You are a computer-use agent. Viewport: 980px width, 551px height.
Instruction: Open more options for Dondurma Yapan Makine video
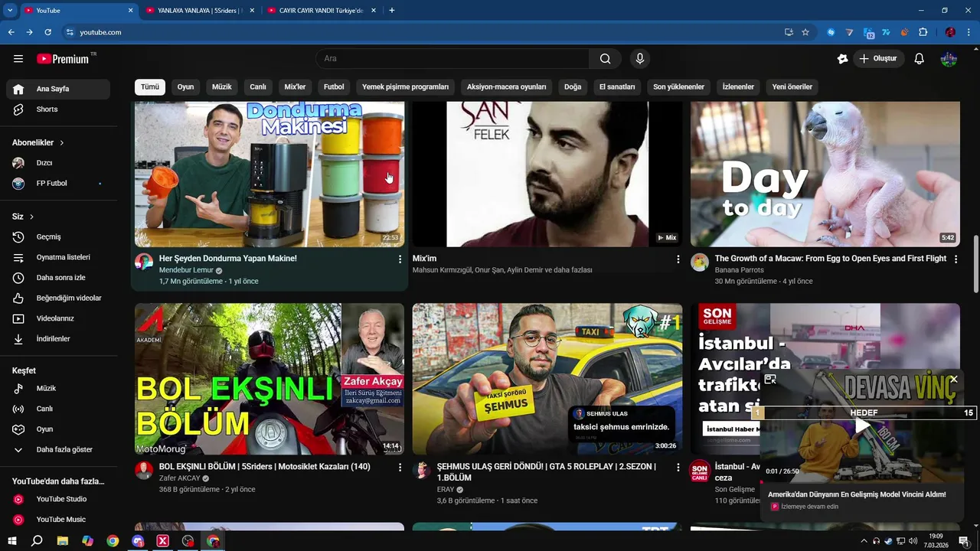(x=400, y=259)
